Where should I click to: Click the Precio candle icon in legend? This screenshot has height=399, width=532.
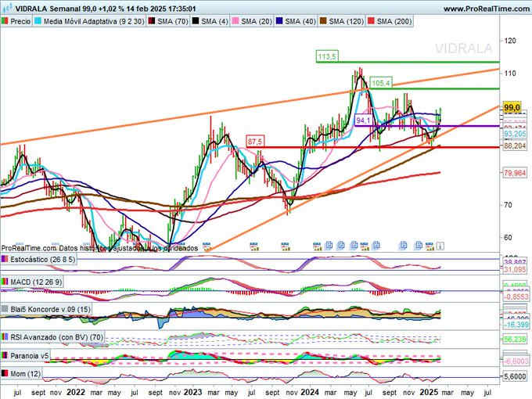tap(5, 21)
